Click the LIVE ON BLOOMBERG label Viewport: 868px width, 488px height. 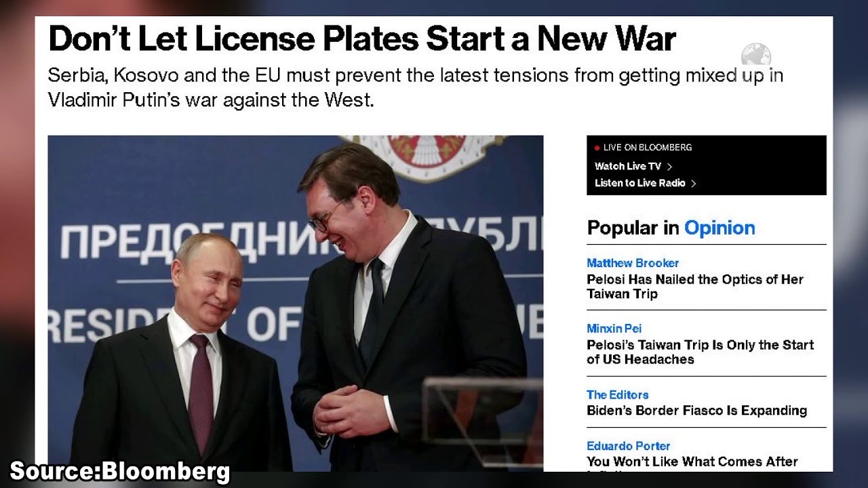[648, 147]
